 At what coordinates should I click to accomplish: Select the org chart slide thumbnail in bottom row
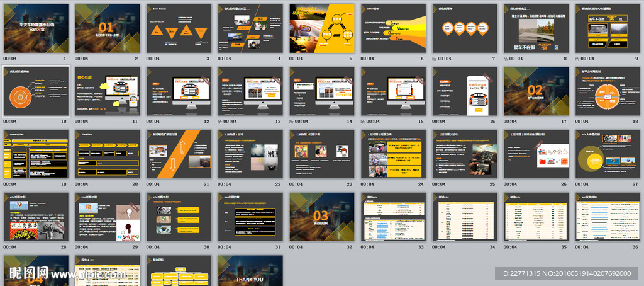point(179,270)
